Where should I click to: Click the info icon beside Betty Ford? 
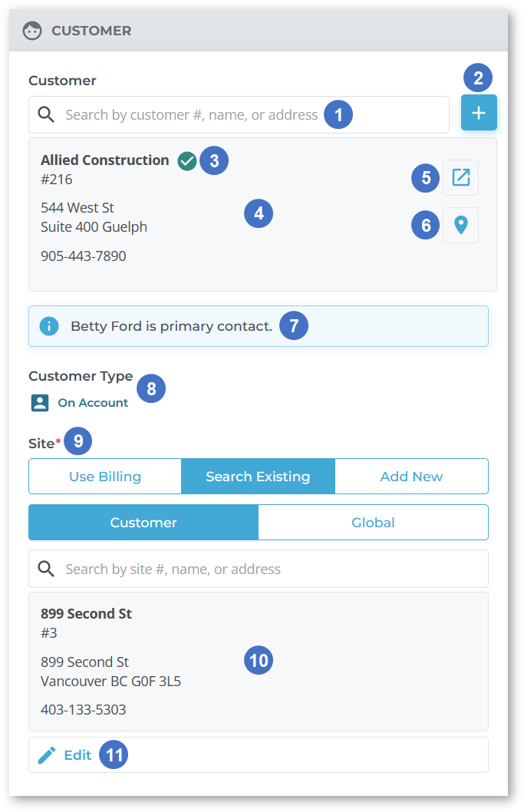(x=49, y=326)
